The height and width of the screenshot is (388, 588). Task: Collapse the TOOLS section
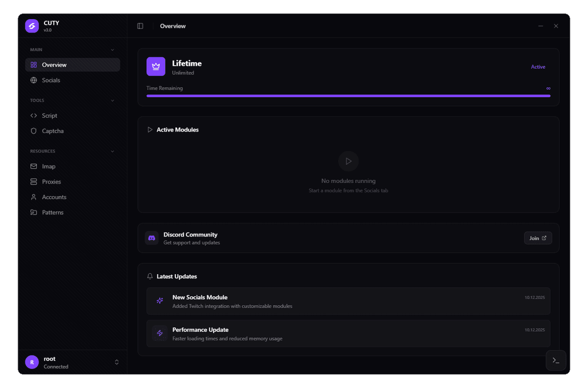(x=112, y=100)
